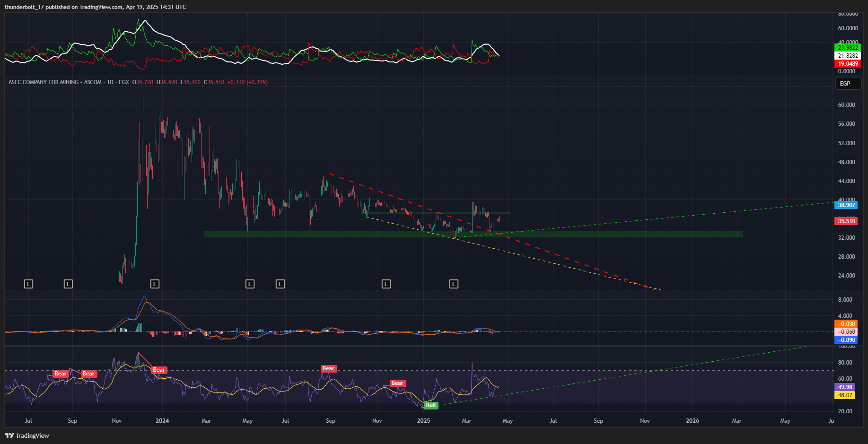This screenshot has width=868, height=444.
Task: Click the thunderbolt_17 published header text
Action: 95,7
